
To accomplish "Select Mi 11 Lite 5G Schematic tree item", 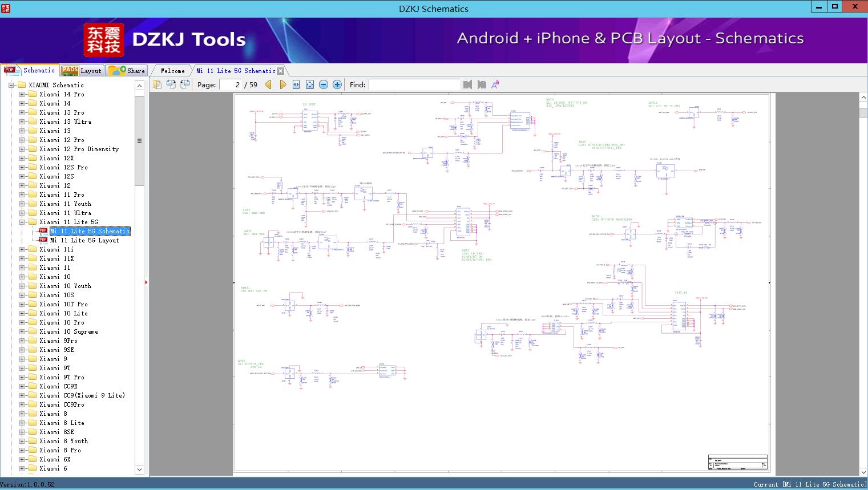I will (x=90, y=231).
